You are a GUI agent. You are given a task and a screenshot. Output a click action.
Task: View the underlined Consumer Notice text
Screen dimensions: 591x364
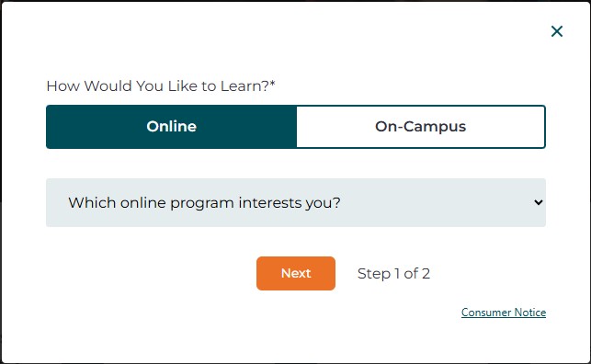(504, 313)
